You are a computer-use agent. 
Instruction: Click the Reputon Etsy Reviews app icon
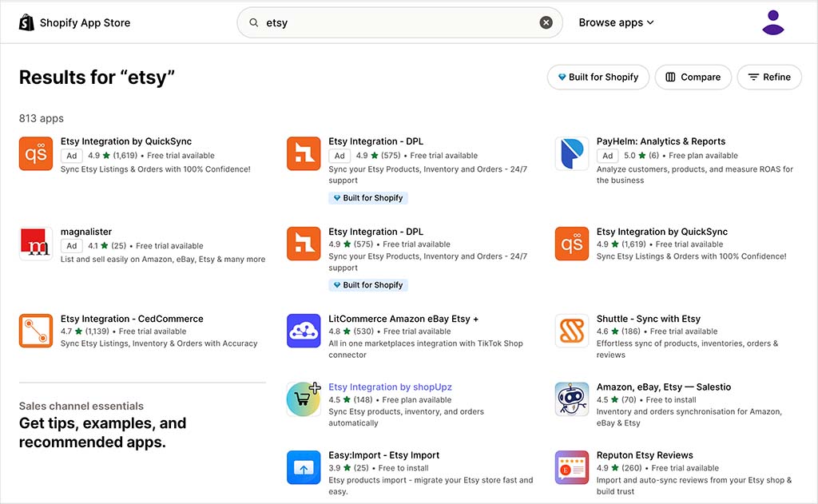tap(572, 467)
